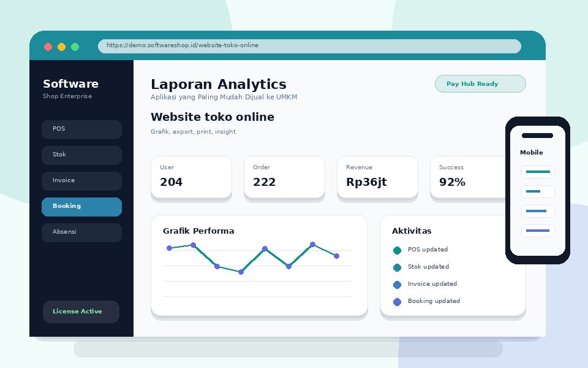This screenshot has height=368, width=588.
Task: Click the Pay Hub Ready button
Action: point(480,84)
